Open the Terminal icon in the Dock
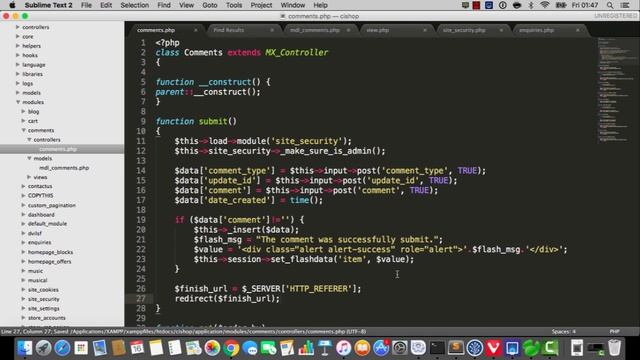Viewport: 640px width, 360px height. pyautogui.click(x=437, y=348)
